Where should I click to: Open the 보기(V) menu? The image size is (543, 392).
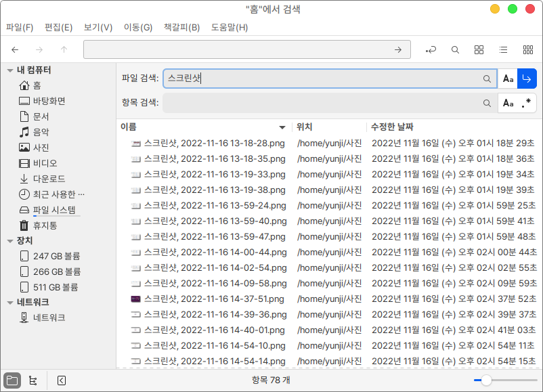(x=97, y=28)
